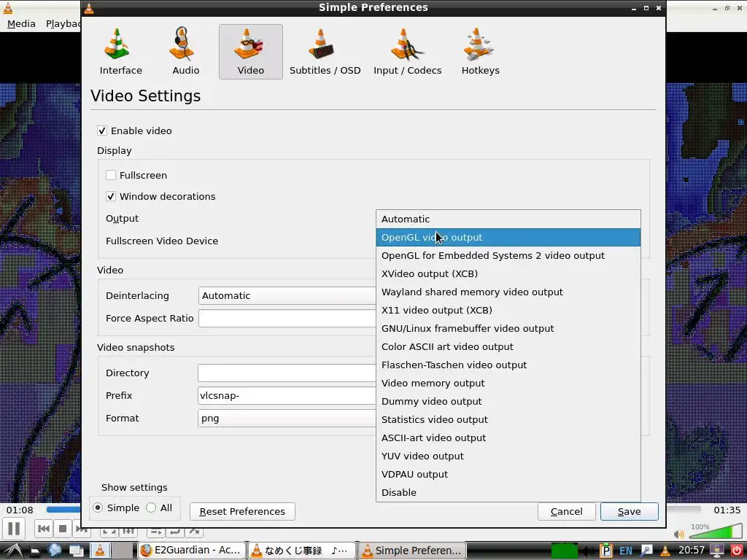Switch to E2Guardian Firefox taskbar window
747x560 pixels.
point(192,551)
